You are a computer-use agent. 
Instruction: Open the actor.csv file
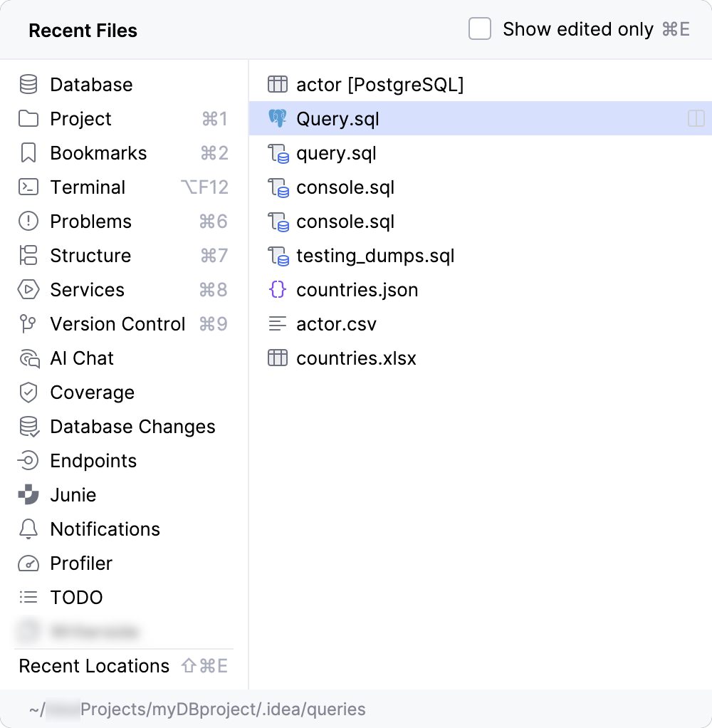point(336,324)
